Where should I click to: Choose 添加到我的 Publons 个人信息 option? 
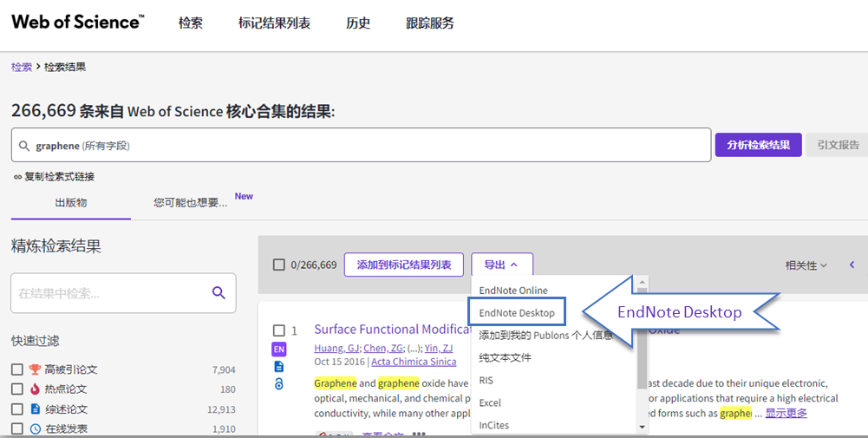[x=545, y=336]
